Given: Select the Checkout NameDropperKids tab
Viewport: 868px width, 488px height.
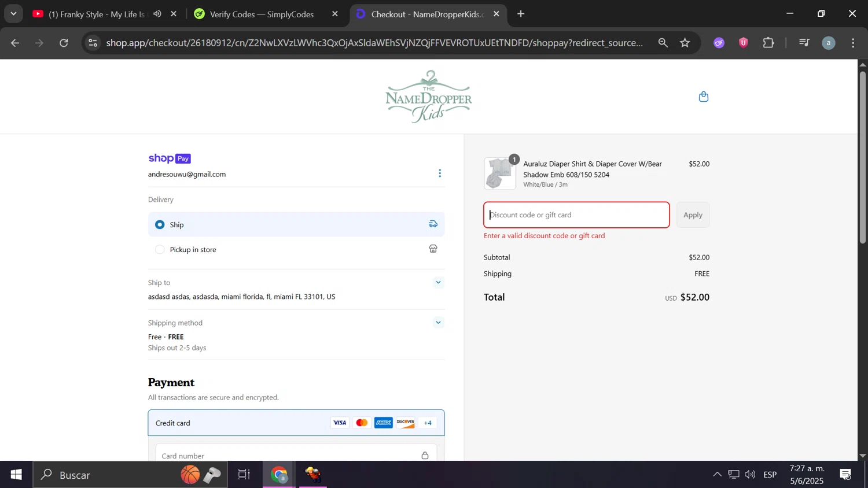Looking at the screenshot, I should [427, 14].
